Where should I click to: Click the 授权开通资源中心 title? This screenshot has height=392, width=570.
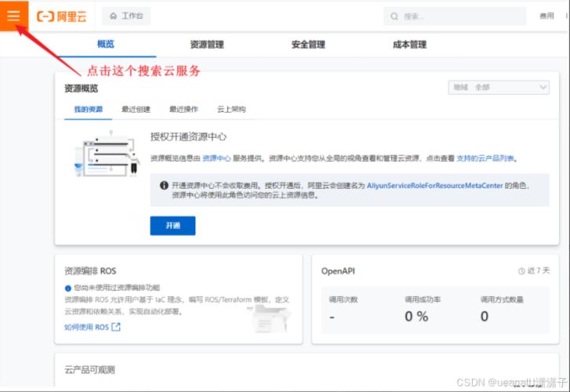(x=188, y=136)
